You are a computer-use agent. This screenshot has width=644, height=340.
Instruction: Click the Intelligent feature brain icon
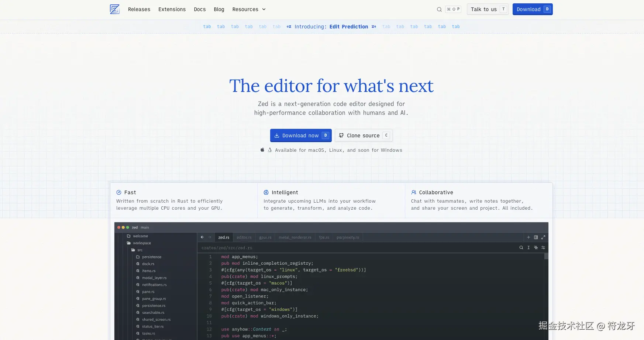pos(266,192)
